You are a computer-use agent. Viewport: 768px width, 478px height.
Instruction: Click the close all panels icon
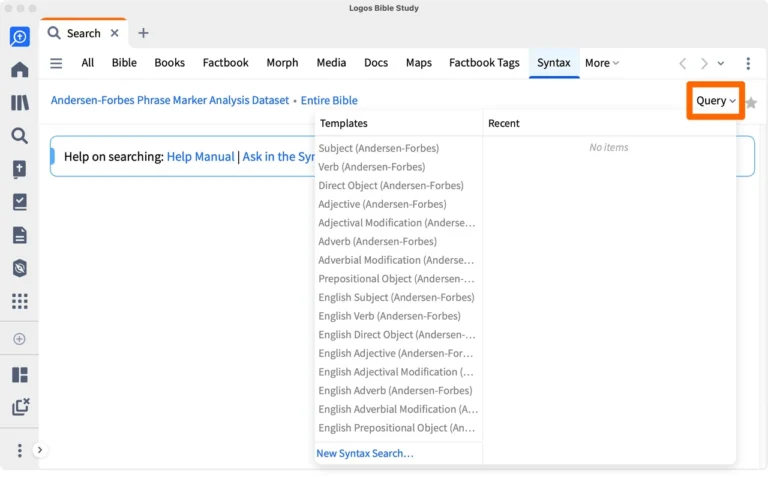[21, 406]
